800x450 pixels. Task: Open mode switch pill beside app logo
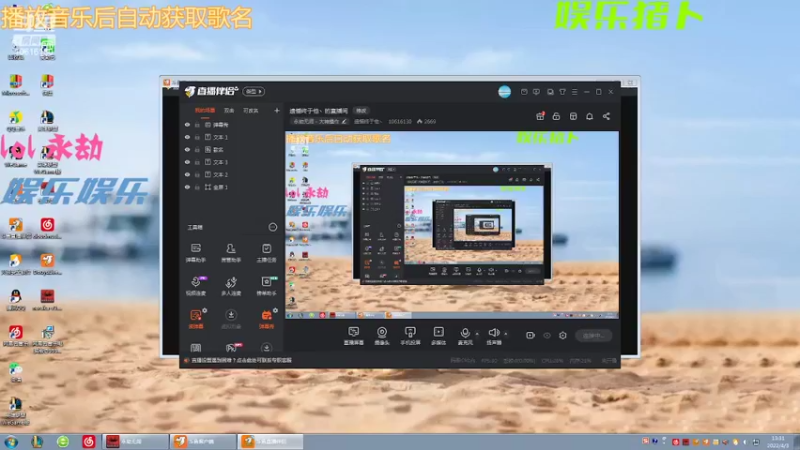[254, 91]
